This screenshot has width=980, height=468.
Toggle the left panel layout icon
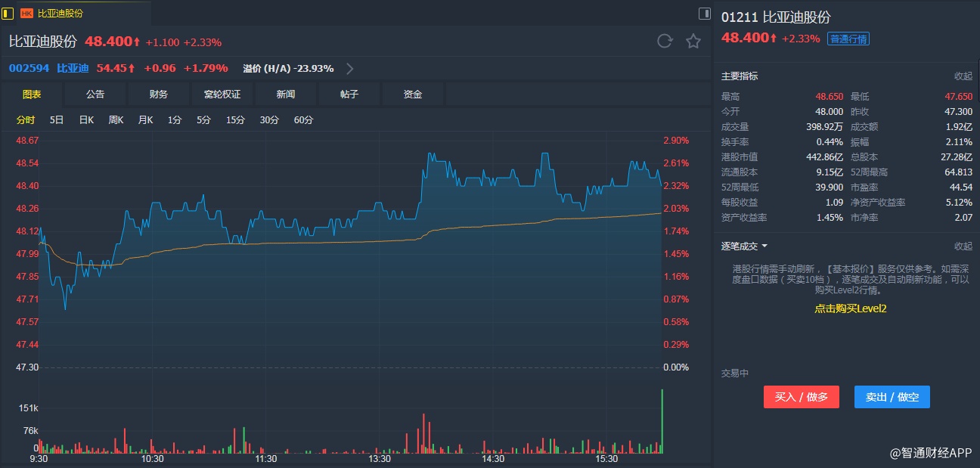coord(8,13)
